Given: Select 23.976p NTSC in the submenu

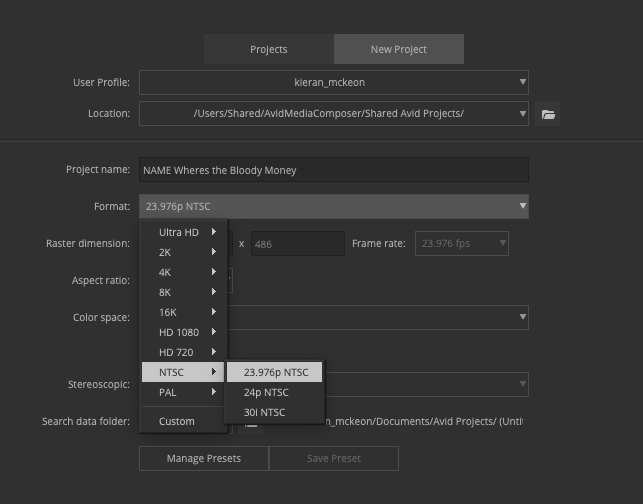Looking at the screenshot, I should click(274, 372).
